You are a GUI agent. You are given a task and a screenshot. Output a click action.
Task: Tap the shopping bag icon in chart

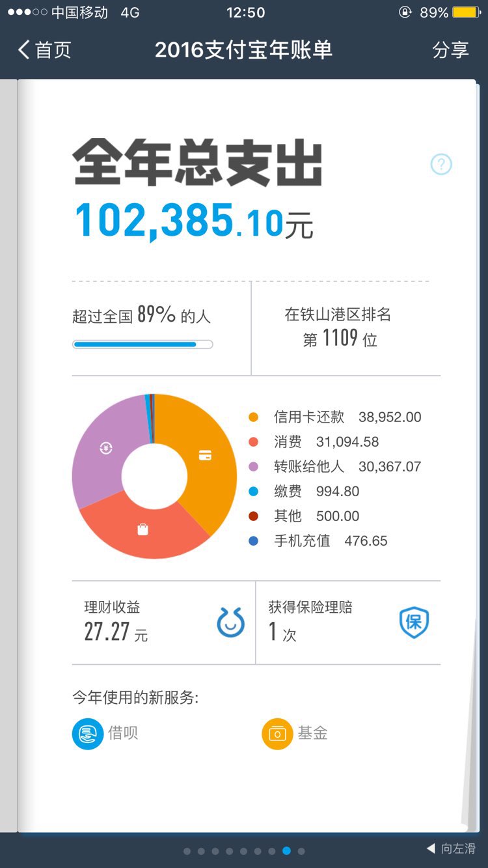coord(142,529)
